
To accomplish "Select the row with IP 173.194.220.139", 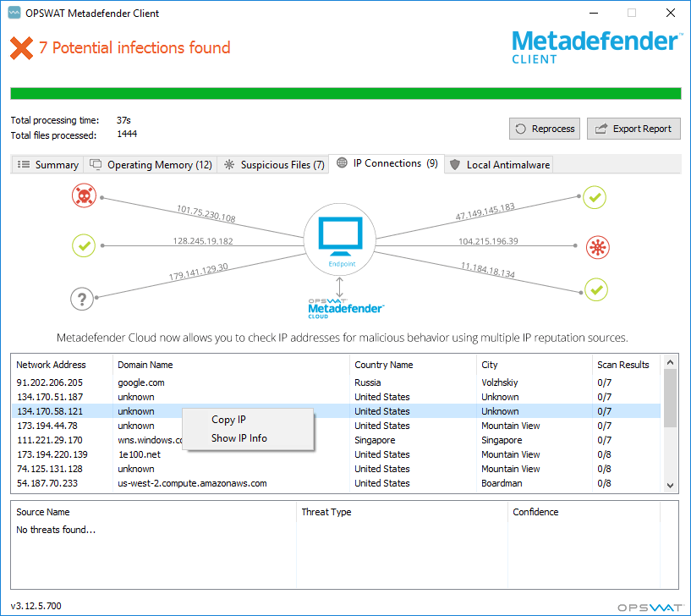I will (x=336, y=454).
